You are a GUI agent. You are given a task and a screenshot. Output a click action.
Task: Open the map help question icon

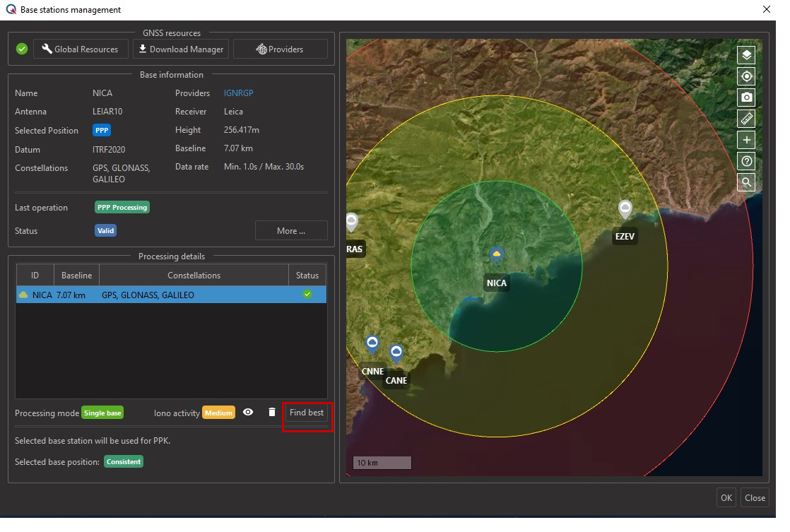(x=746, y=161)
